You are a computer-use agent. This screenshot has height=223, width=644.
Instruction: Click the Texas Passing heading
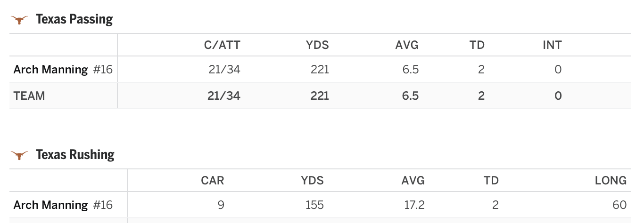pyautogui.click(x=74, y=19)
